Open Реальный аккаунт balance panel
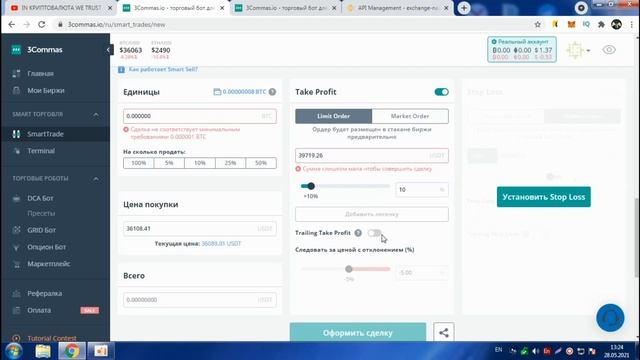640x360 pixels. pyautogui.click(x=522, y=49)
